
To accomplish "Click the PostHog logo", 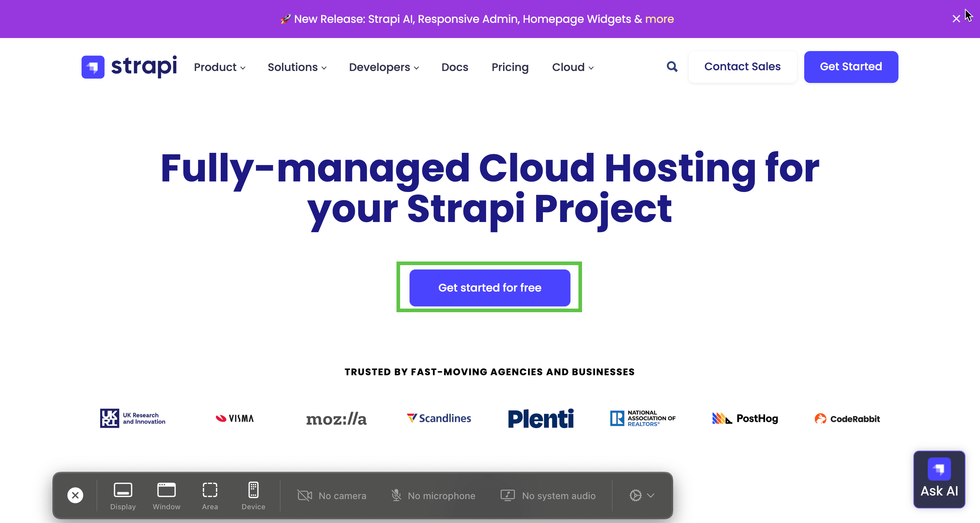I will click(x=745, y=418).
